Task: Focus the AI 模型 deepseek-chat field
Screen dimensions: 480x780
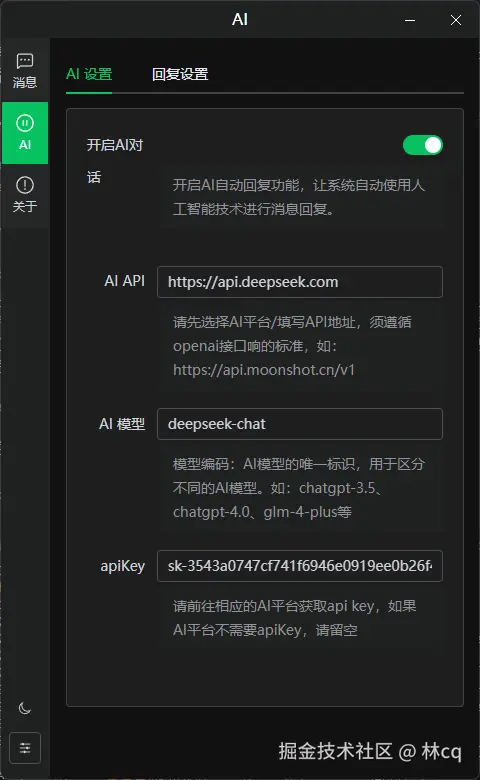Action: click(x=300, y=424)
